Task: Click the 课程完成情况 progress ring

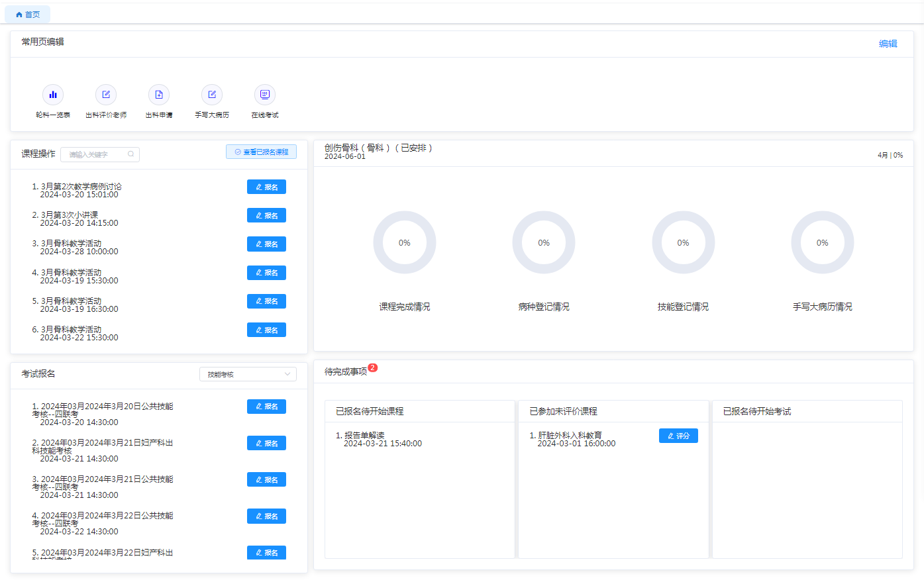Action: (405, 243)
